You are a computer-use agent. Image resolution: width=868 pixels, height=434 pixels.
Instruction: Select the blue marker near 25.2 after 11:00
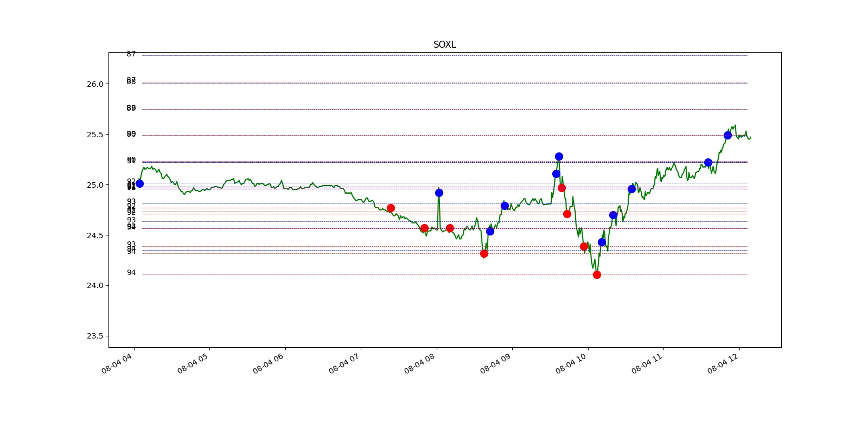(x=708, y=162)
